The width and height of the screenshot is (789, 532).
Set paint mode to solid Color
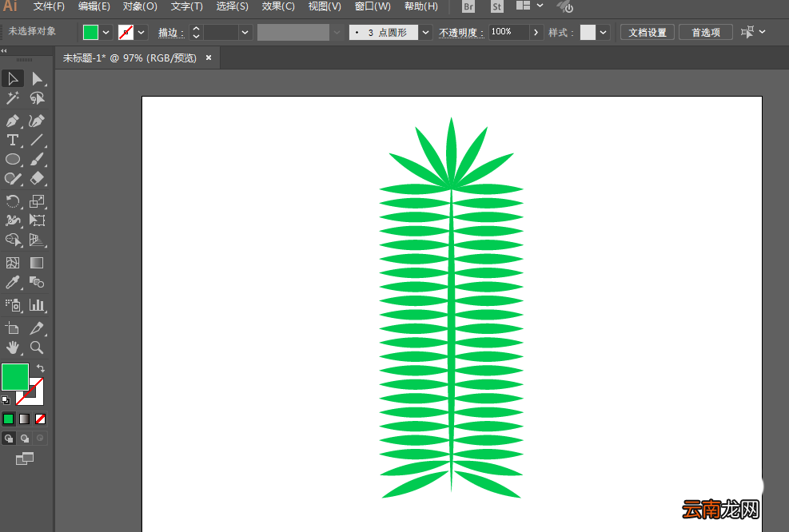point(9,419)
